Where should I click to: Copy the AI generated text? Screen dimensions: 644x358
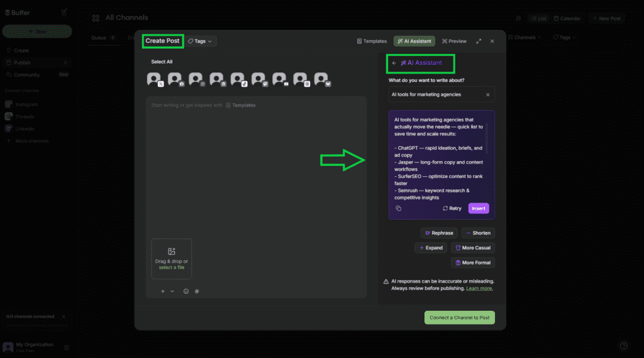(398, 208)
